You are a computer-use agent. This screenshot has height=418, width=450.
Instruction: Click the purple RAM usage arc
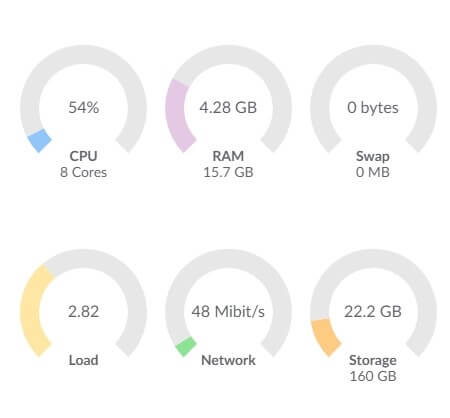[177, 115]
